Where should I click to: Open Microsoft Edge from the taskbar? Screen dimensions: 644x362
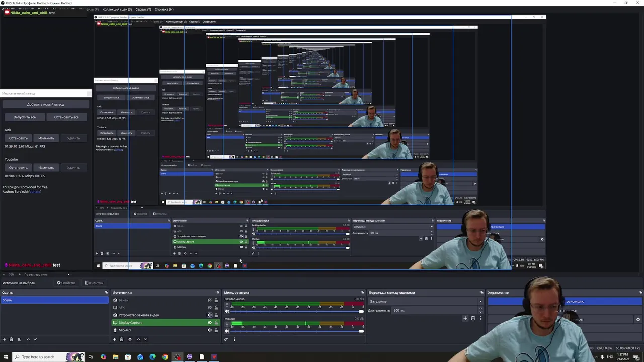tap(152, 357)
